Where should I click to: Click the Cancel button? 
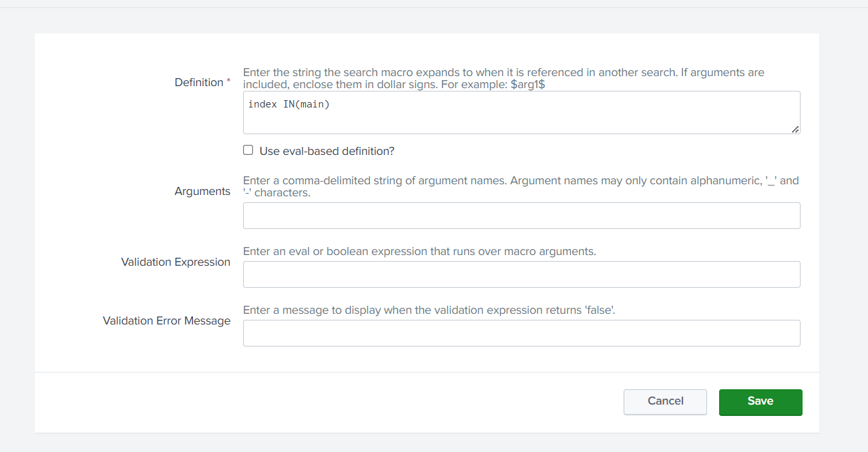coord(665,401)
